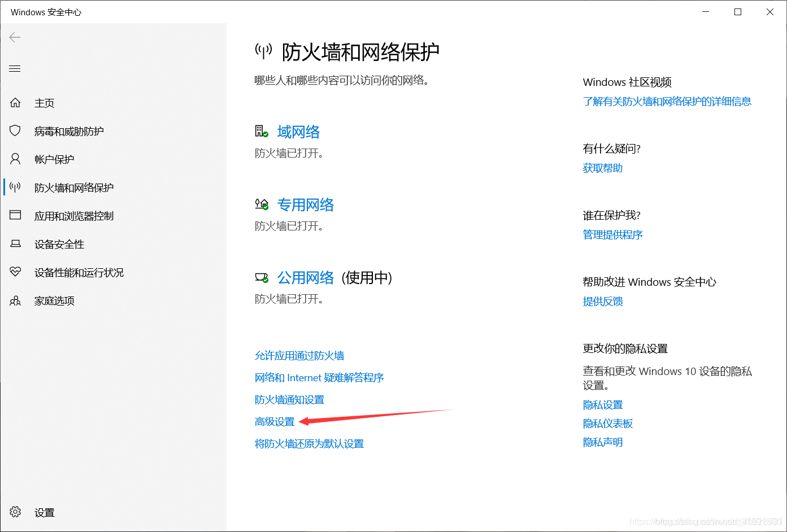This screenshot has height=532, width=787.
Task: Click 将防火墙还原为默认设置 link
Action: pos(309,444)
